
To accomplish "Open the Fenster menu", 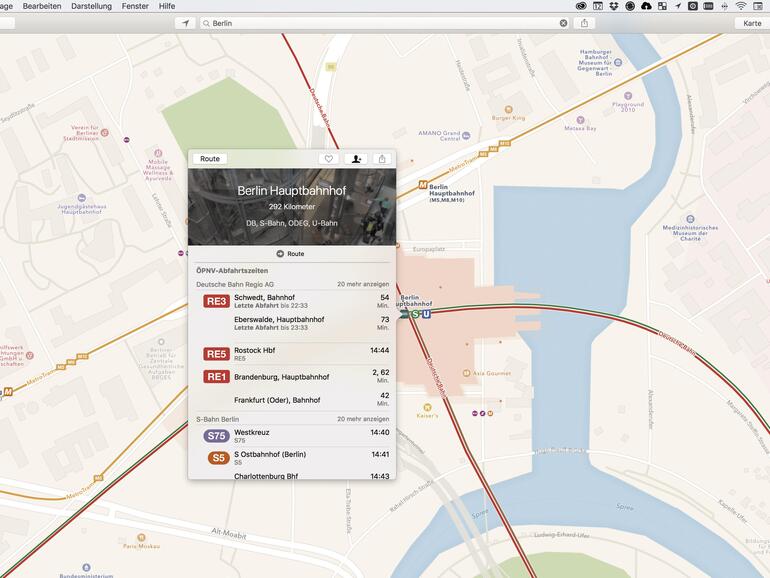I will pyautogui.click(x=135, y=6).
